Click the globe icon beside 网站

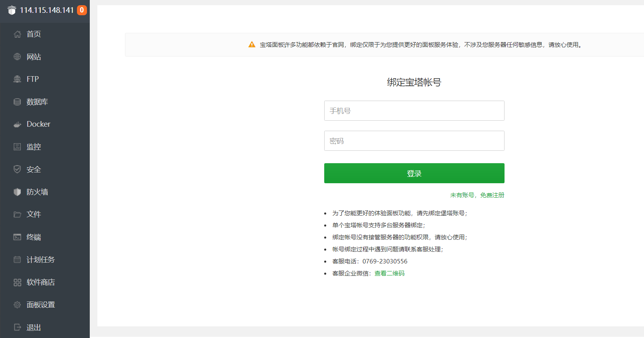[17, 57]
